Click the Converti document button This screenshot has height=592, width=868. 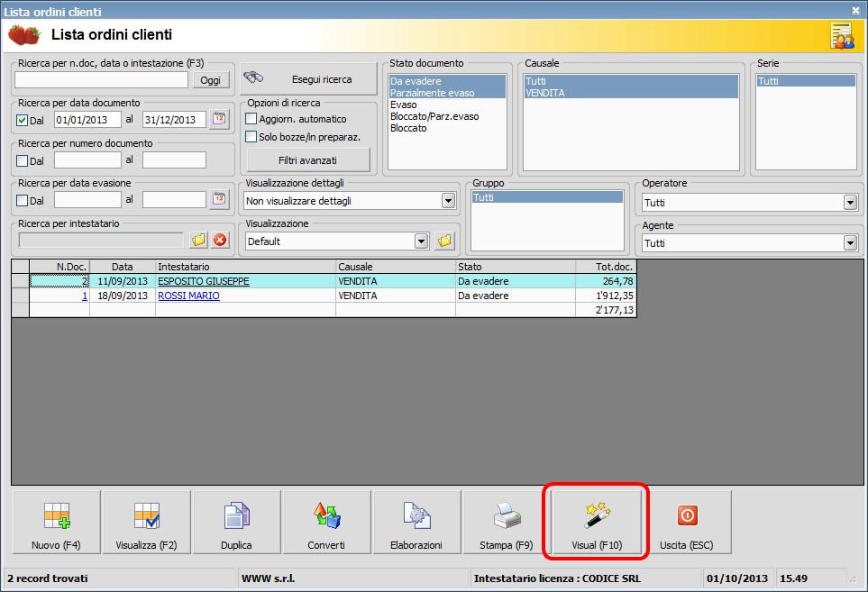[x=326, y=522]
